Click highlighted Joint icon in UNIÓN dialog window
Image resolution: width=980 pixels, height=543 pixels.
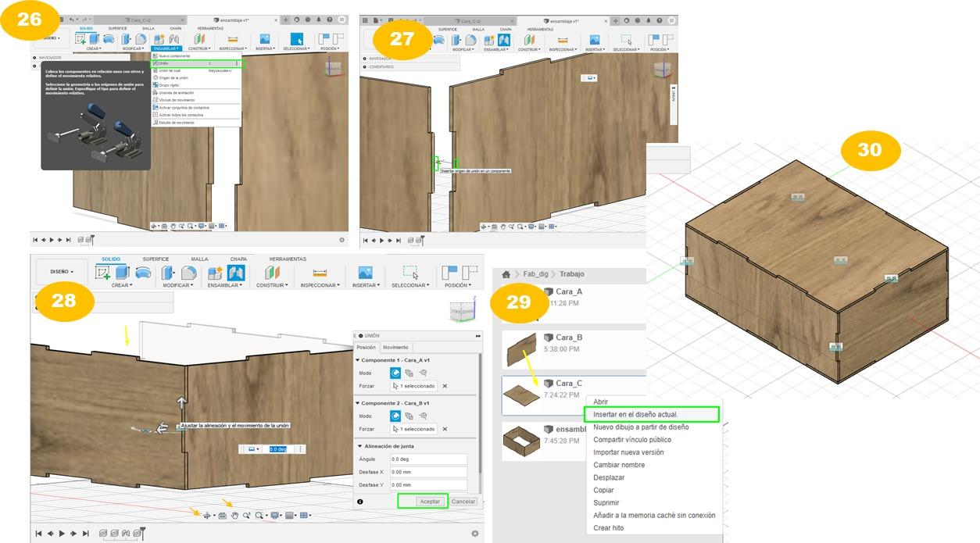coord(235,273)
